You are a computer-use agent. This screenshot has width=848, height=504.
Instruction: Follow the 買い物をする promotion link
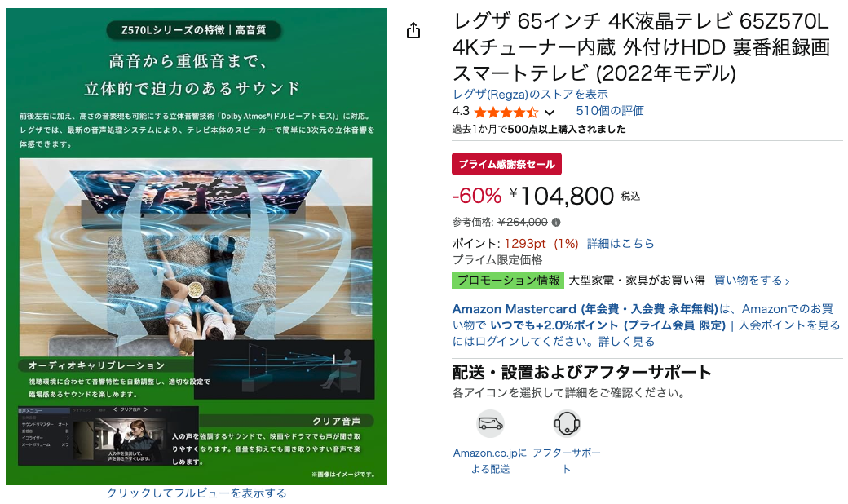point(752,280)
